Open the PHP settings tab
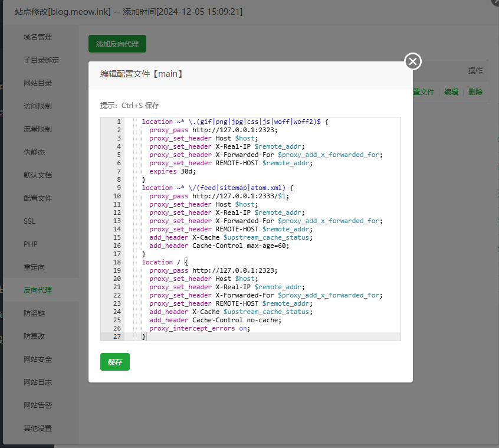The width and height of the screenshot is (499, 448). [x=31, y=244]
